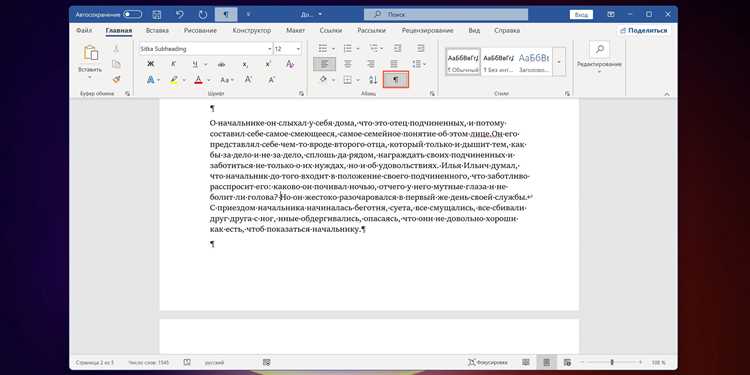The height and width of the screenshot is (375, 750).
Task: Apply the Обычный style
Action: [463, 62]
